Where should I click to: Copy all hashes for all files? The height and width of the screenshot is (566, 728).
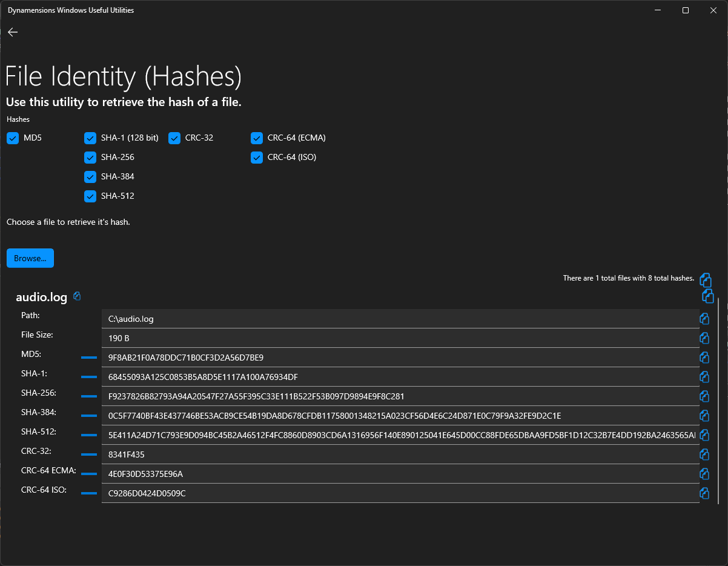[705, 279]
